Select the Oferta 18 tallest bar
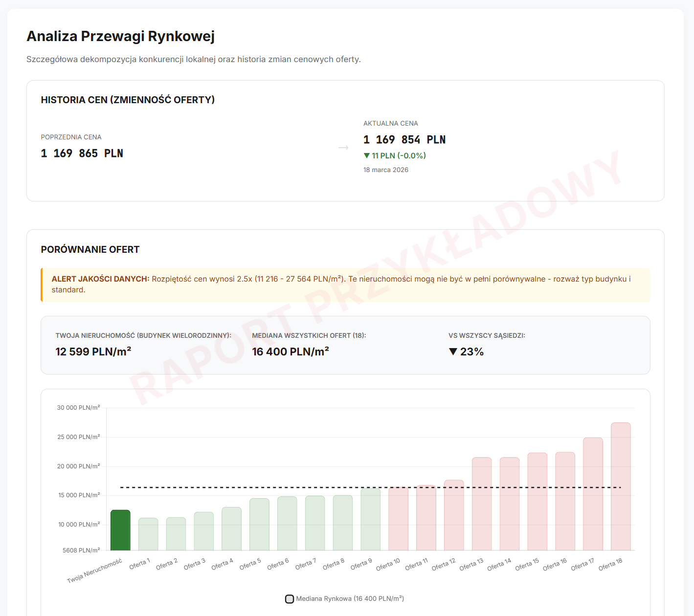 point(621,486)
